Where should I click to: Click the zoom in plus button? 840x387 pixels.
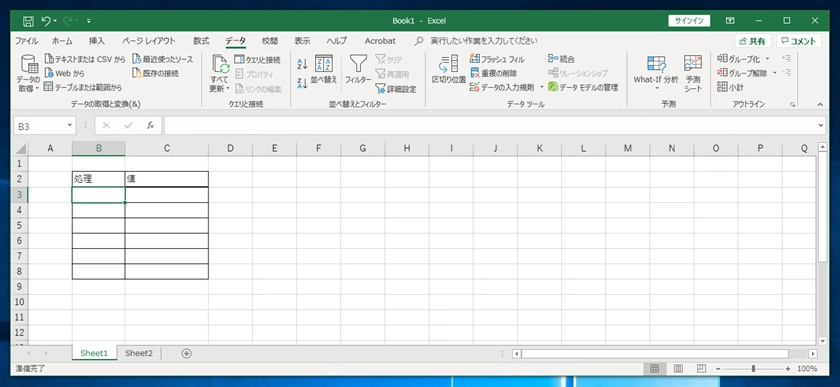click(788, 369)
